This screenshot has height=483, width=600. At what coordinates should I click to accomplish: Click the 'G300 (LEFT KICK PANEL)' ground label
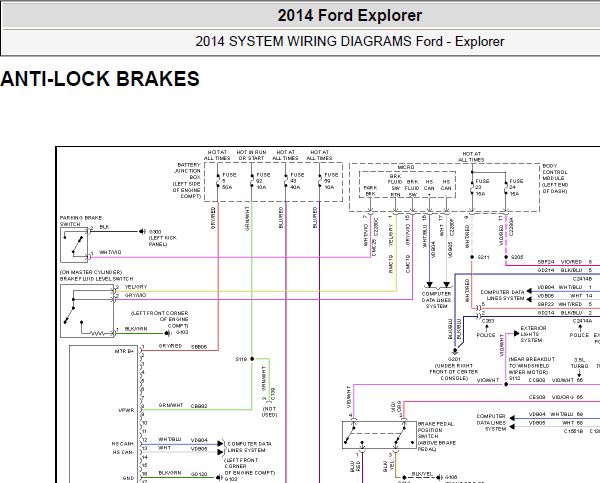click(x=163, y=238)
